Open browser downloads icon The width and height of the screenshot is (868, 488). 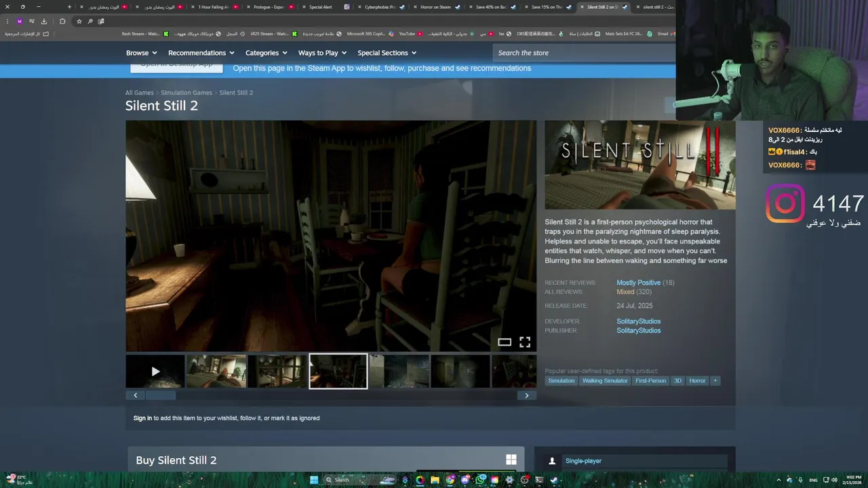click(x=44, y=21)
